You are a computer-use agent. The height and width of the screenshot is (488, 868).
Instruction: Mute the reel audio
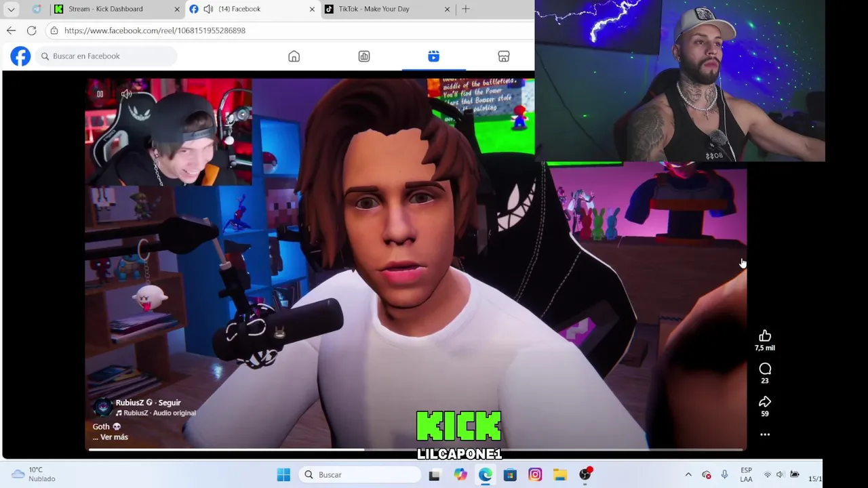[x=126, y=94]
